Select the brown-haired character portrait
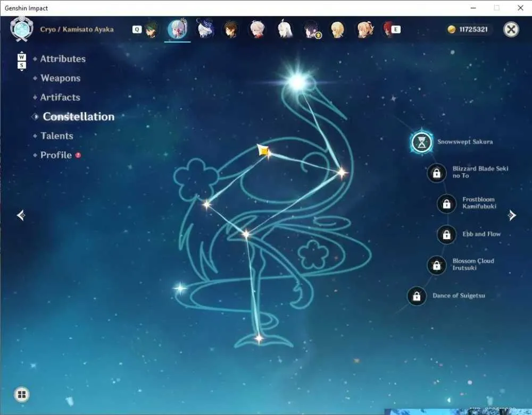The height and width of the screenshot is (415, 532). tap(231, 29)
